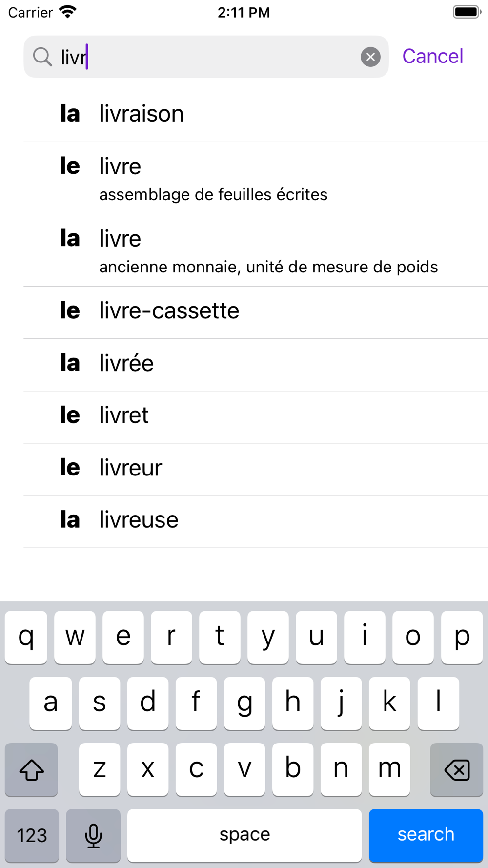Tap the keyboard backspace delete key
The width and height of the screenshot is (488, 868).
point(457,769)
